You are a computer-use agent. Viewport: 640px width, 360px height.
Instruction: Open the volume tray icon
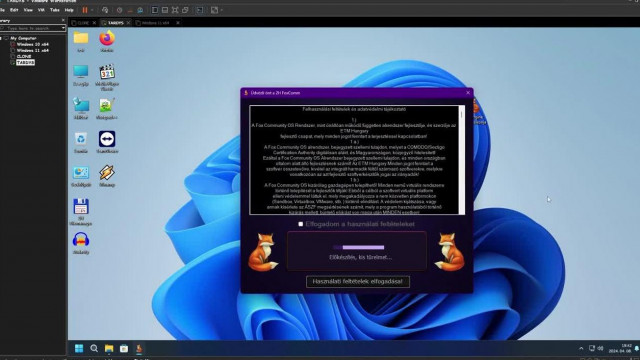click(600, 348)
